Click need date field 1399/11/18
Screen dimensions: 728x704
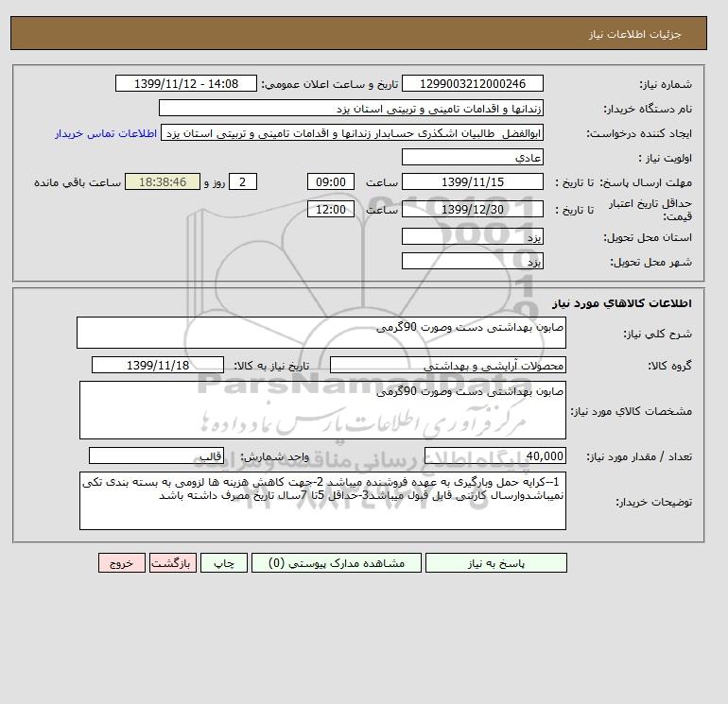coord(158,365)
